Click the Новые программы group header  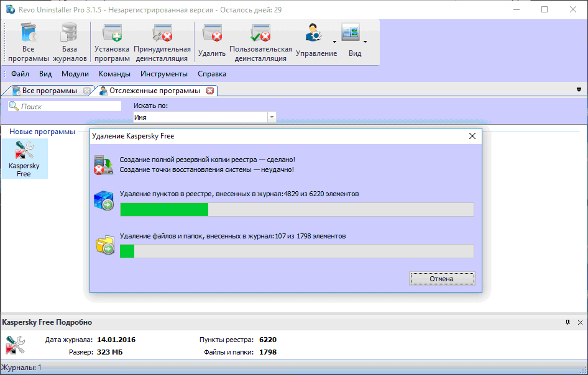(x=42, y=132)
